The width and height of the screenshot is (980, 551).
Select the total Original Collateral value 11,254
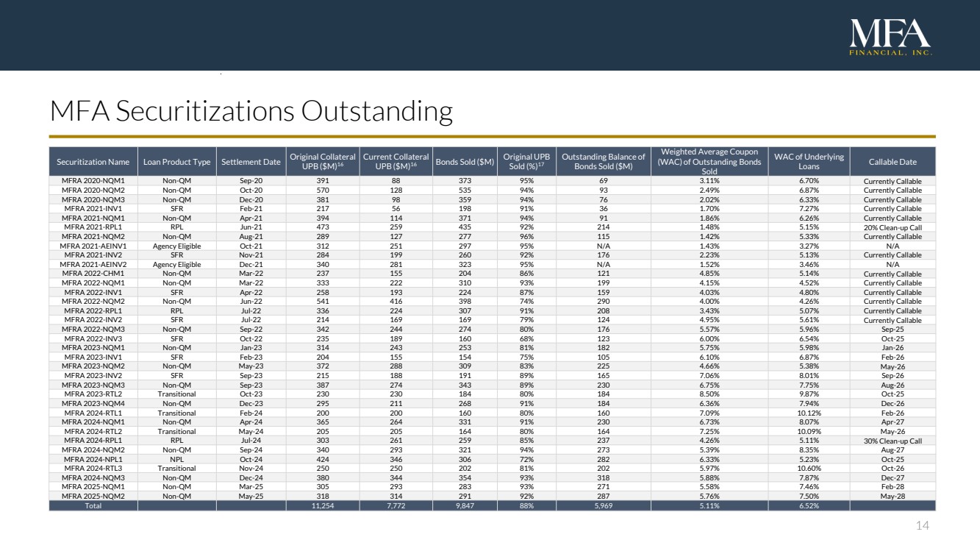pyautogui.click(x=323, y=505)
